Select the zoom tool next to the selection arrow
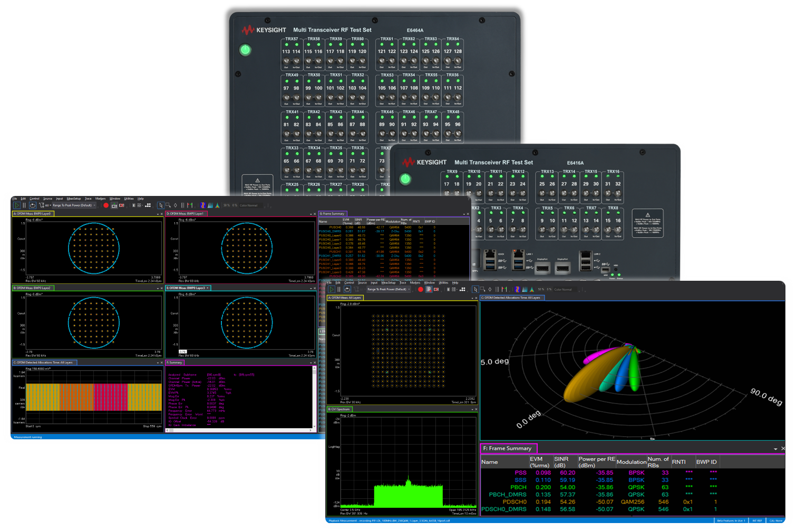Screen dimensions: 796x532 [481, 290]
